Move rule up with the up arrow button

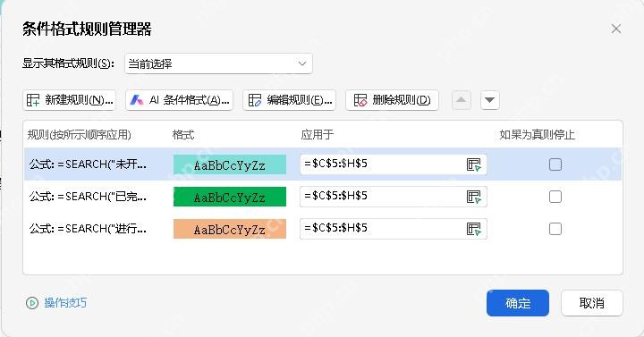tap(462, 100)
